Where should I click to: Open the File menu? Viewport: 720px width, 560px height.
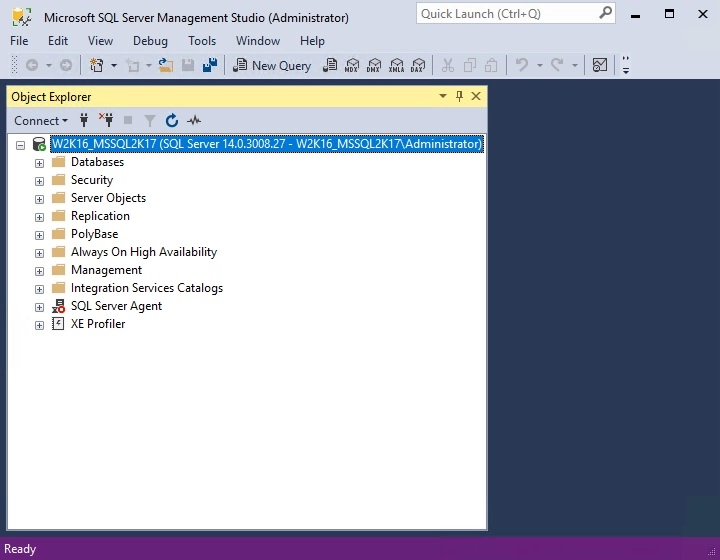[19, 41]
